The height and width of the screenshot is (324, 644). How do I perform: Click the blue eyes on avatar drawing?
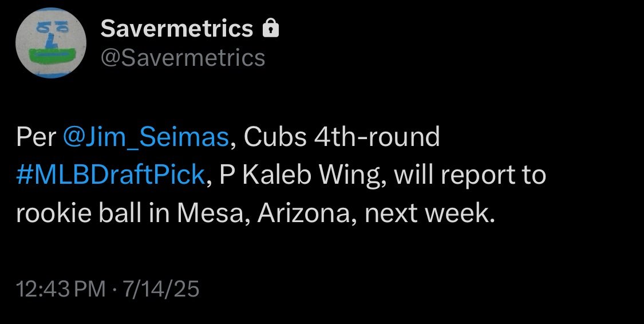[x=50, y=27]
